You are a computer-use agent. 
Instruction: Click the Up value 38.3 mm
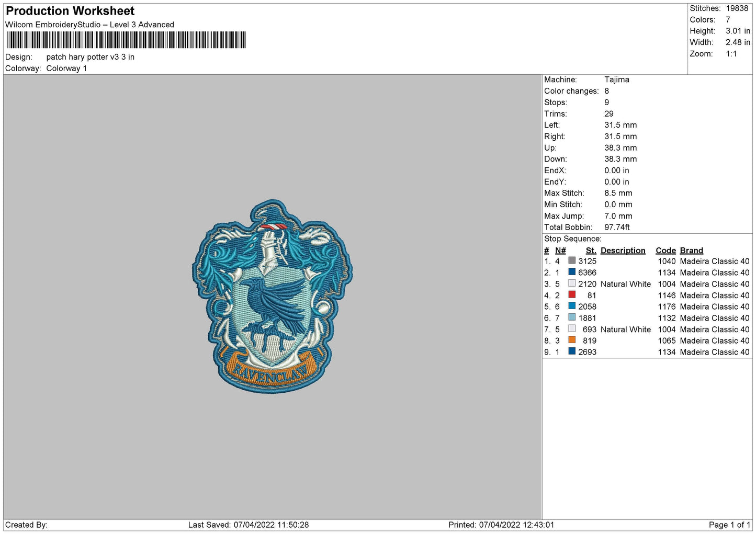(x=620, y=148)
